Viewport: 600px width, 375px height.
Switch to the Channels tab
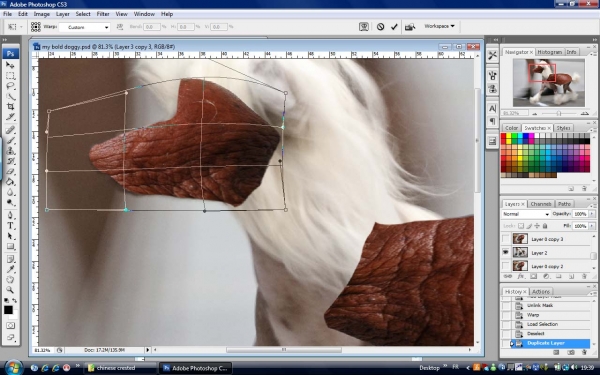(x=541, y=204)
